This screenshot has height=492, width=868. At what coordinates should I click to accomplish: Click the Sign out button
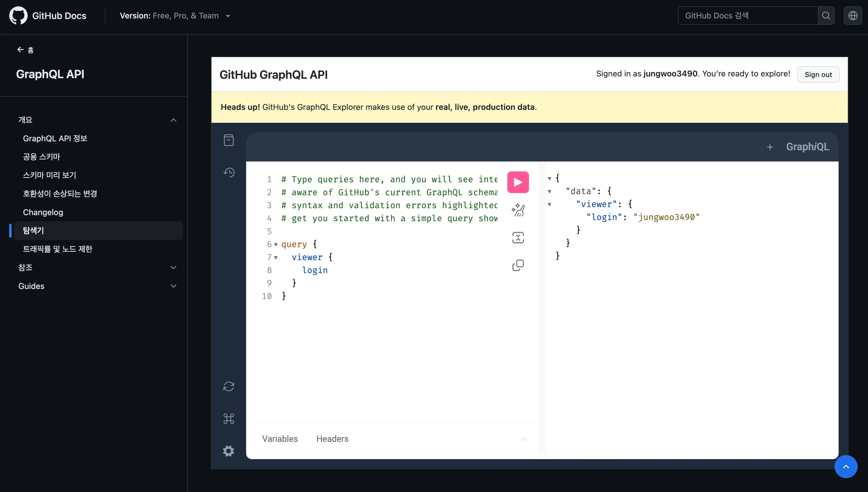click(818, 74)
